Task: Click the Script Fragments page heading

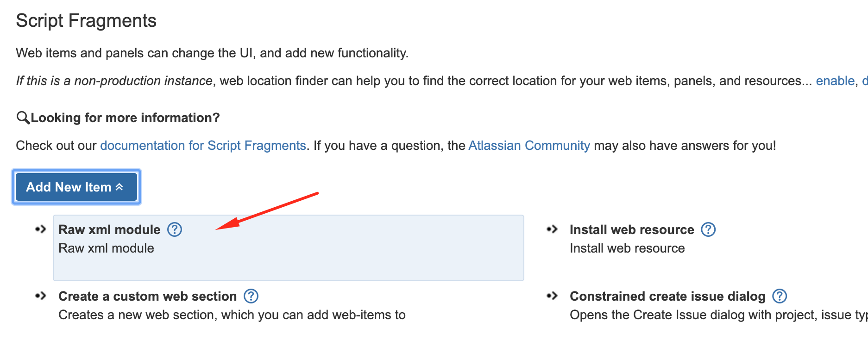Action: click(x=86, y=21)
